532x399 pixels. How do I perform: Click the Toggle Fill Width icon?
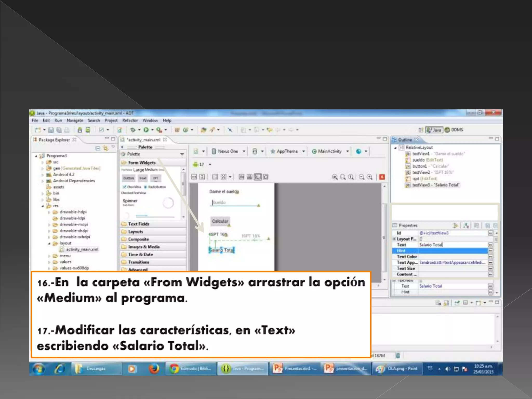click(x=194, y=177)
